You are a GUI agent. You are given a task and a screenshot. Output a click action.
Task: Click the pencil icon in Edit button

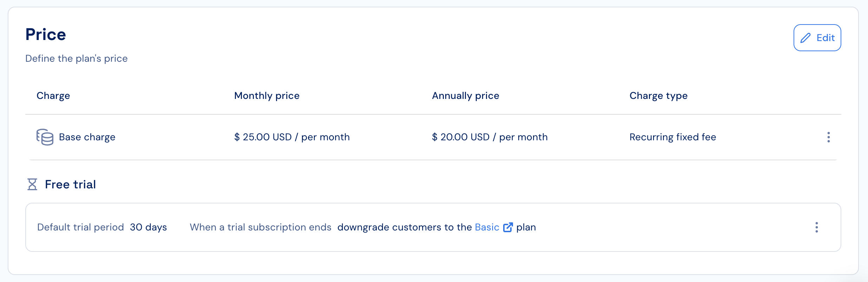pyautogui.click(x=805, y=38)
